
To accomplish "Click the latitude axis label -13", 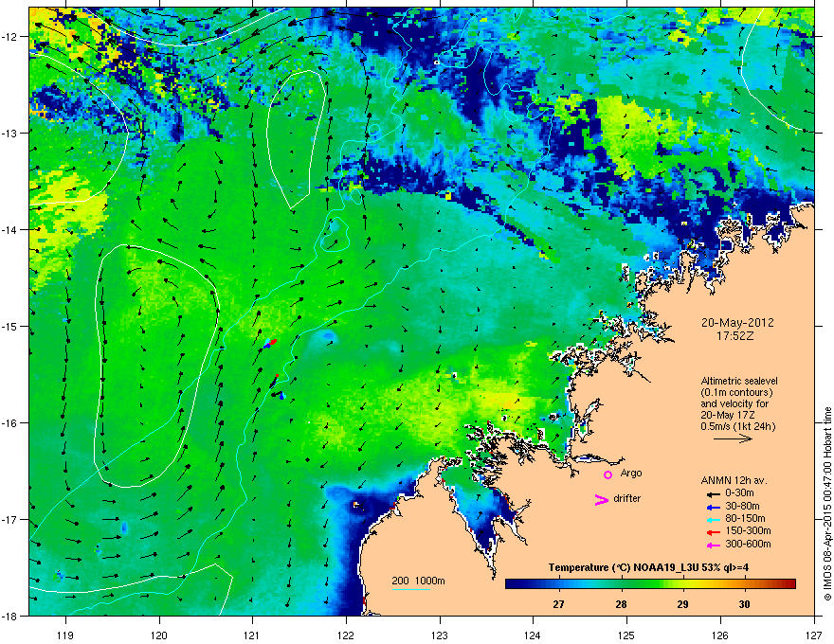I will (10, 134).
